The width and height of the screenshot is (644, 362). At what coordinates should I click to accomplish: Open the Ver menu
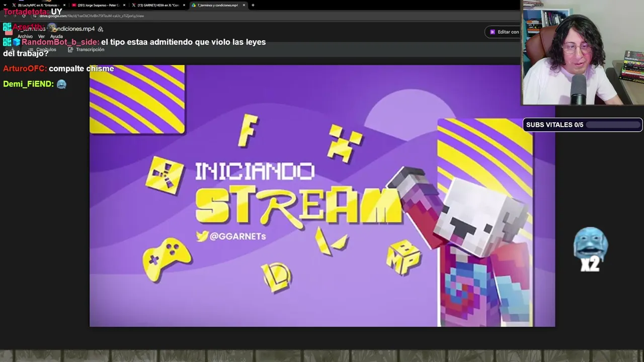pyautogui.click(x=41, y=36)
